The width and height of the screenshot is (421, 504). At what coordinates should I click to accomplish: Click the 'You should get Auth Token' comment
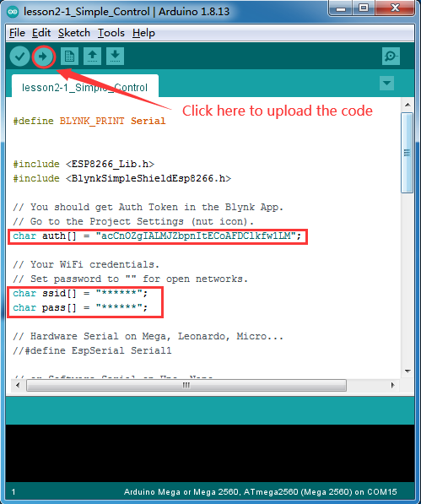point(148,208)
